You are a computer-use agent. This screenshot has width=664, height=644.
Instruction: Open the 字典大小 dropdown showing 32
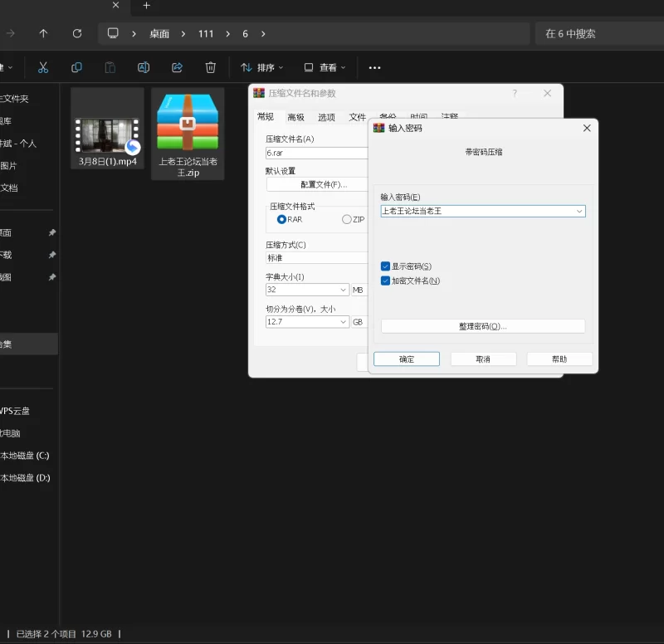tap(343, 290)
